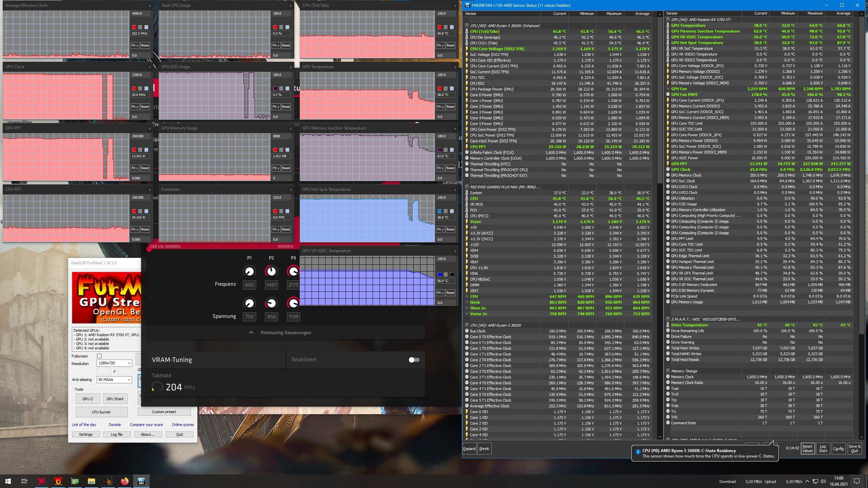The width and height of the screenshot is (868, 488).
Task: Click Reset Values in HWiNFO
Action: point(808,449)
